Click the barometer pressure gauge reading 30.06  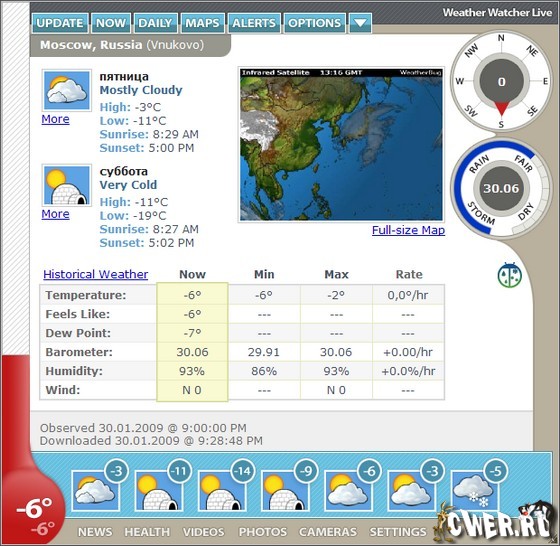(501, 188)
